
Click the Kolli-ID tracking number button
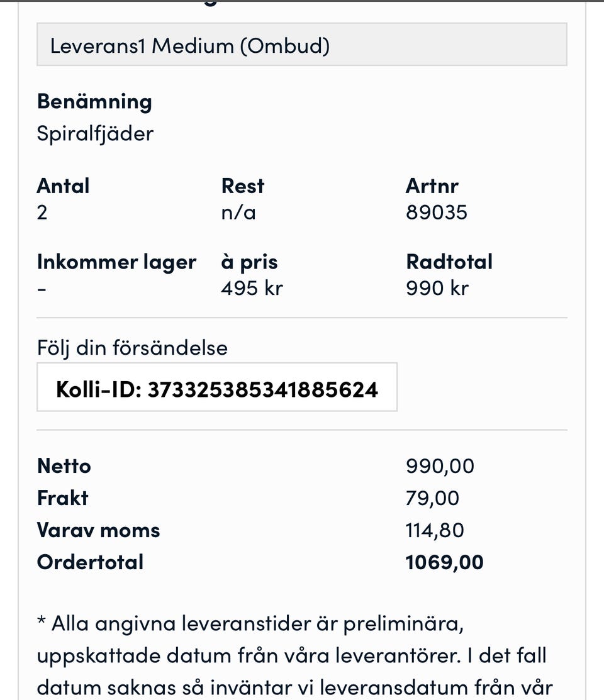point(217,389)
